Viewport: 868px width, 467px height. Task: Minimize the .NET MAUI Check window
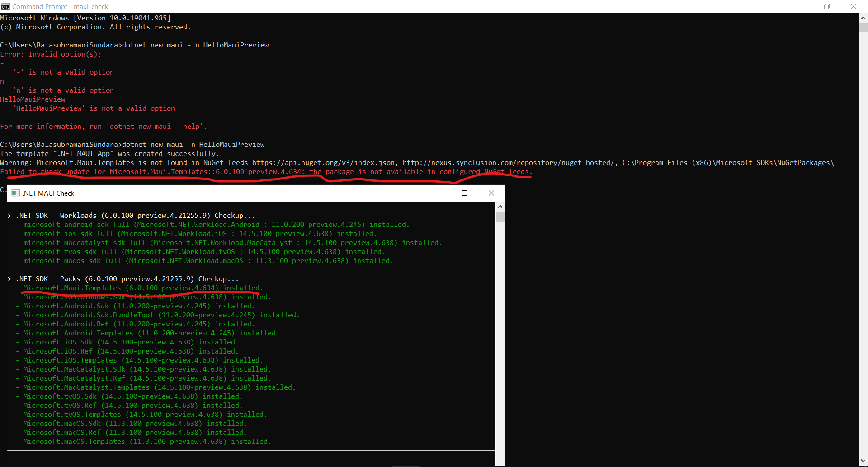pos(438,193)
